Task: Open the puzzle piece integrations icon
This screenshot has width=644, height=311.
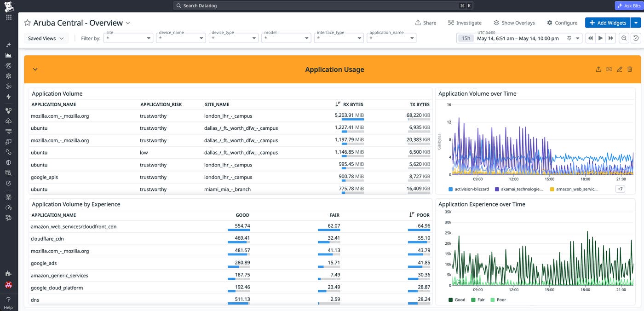Action: coord(9,273)
